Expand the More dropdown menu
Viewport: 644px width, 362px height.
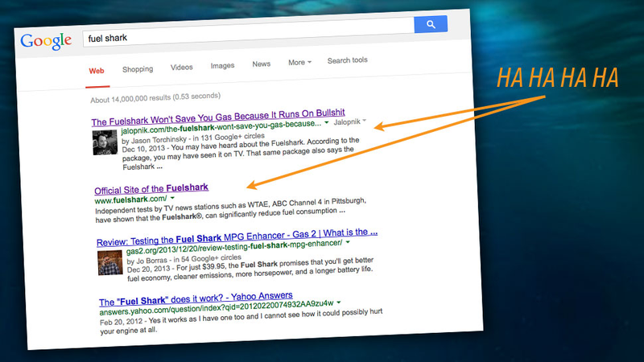(x=299, y=63)
